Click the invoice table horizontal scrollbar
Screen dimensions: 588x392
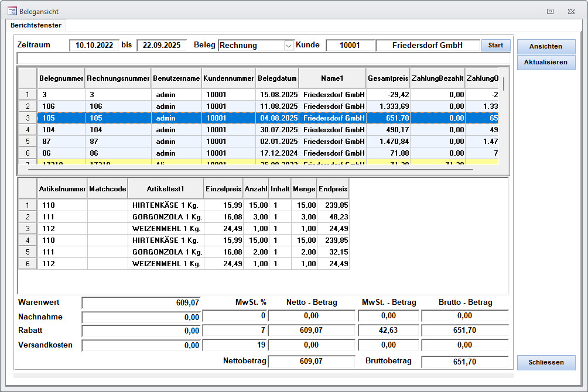click(246, 170)
